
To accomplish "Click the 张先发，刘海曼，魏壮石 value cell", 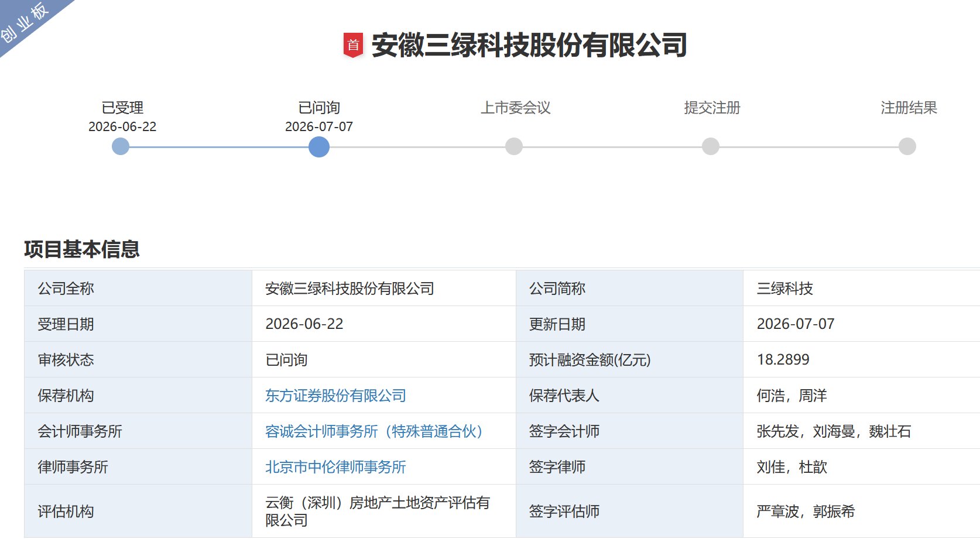I will 861,431.
